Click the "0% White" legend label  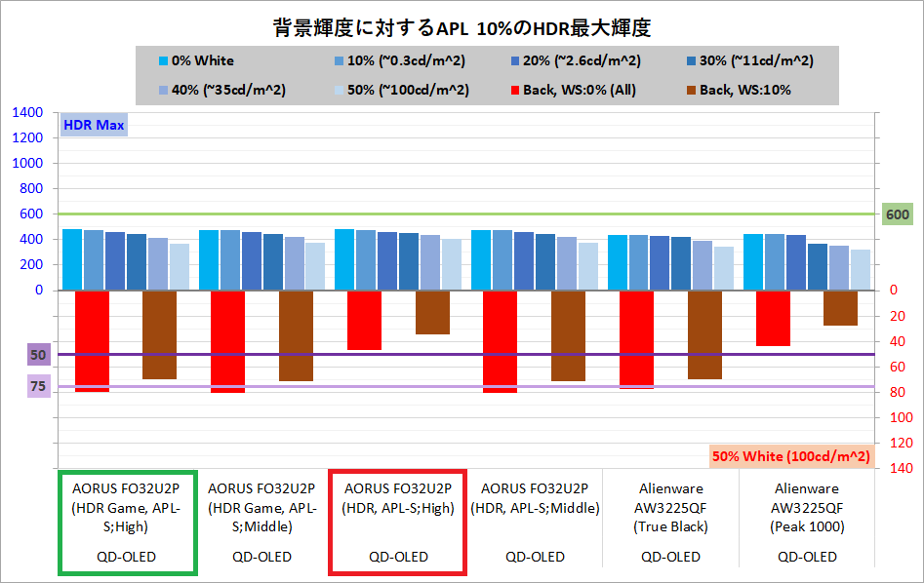click(x=203, y=60)
